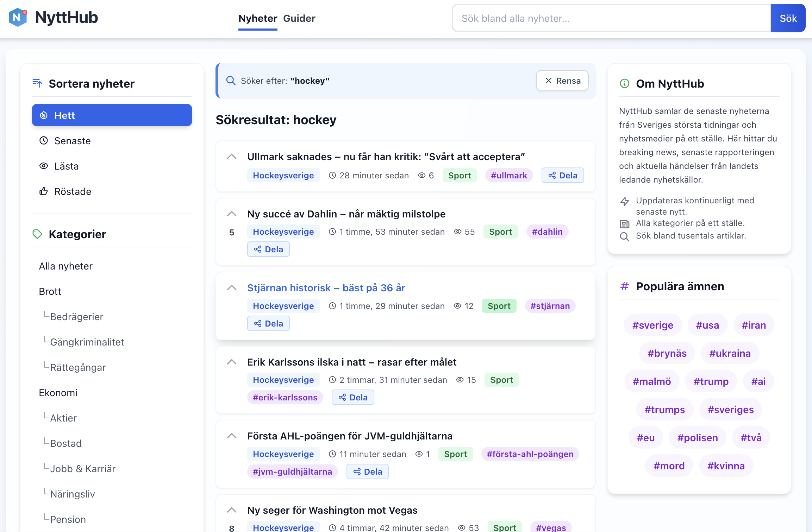Select the Hett sorting option

click(x=112, y=115)
